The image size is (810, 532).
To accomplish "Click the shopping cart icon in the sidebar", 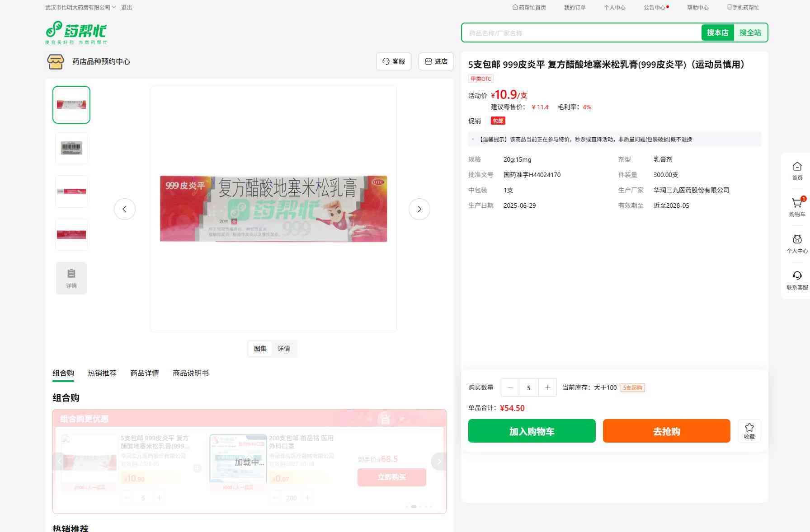I will point(797,204).
